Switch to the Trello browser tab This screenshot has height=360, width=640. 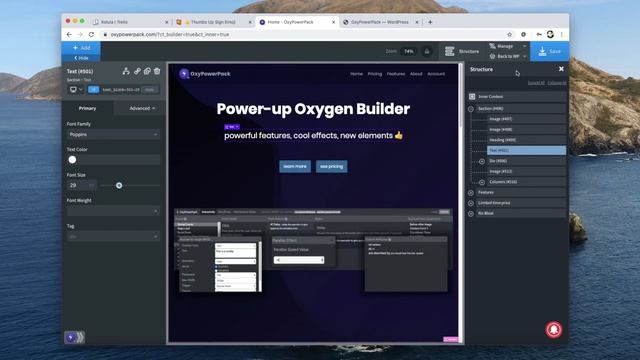point(130,22)
